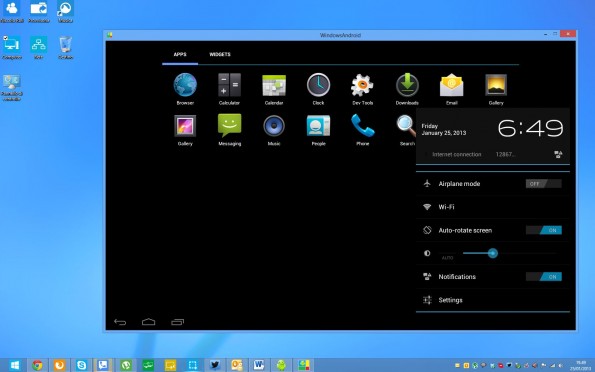The width and height of the screenshot is (595, 372).
Task: Open Chrome from the Windows taskbar
Action: [x=37, y=365]
